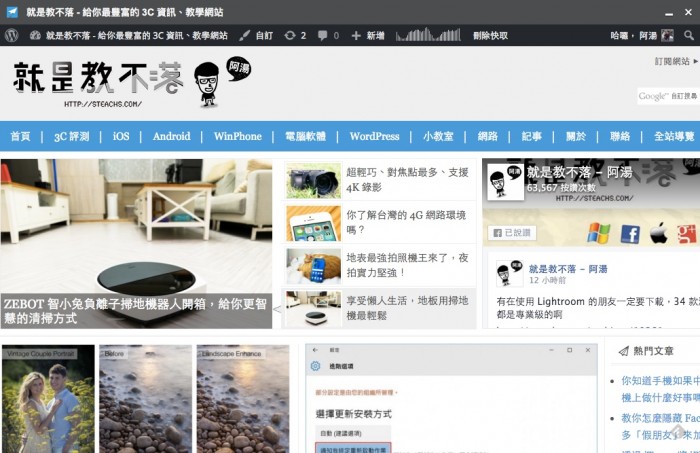Viewport: 700px width, 453px height.
Task: Click the 新增 plus icon
Action: click(x=356, y=35)
